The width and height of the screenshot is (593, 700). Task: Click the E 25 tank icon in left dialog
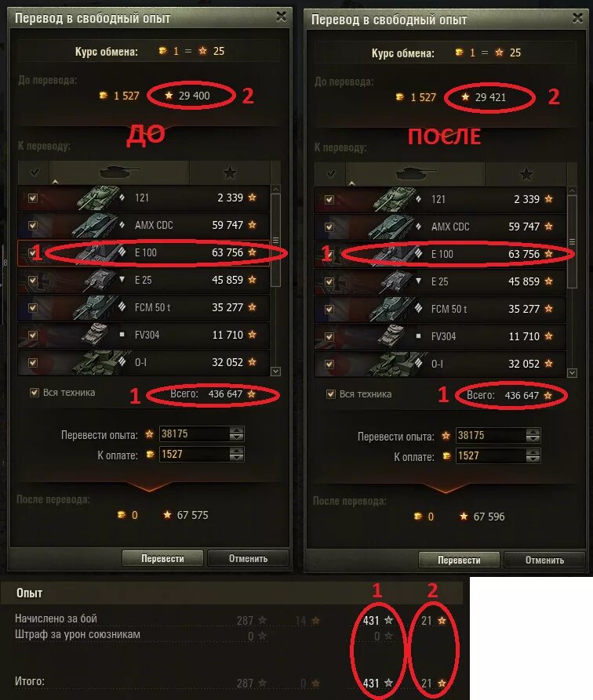(x=99, y=281)
